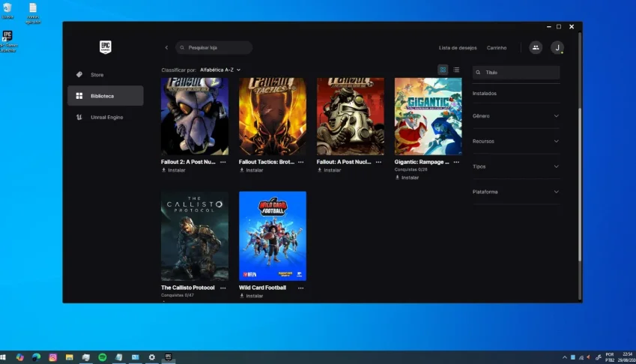This screenshot has height=364, width=636.
Task: Open more options for The Callisto Protocol
Action: tap(223, 288)
